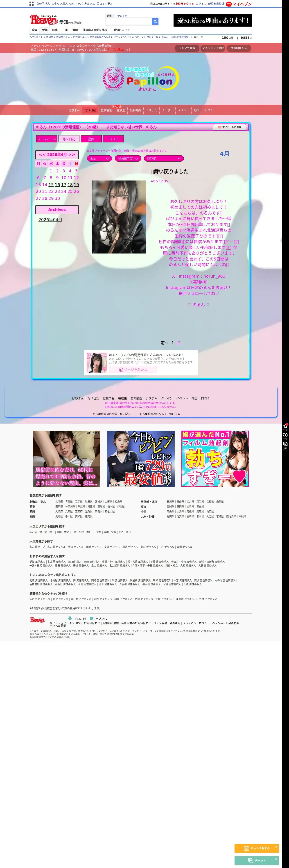Select the 店名 search tab

click(x=110, y=16)
